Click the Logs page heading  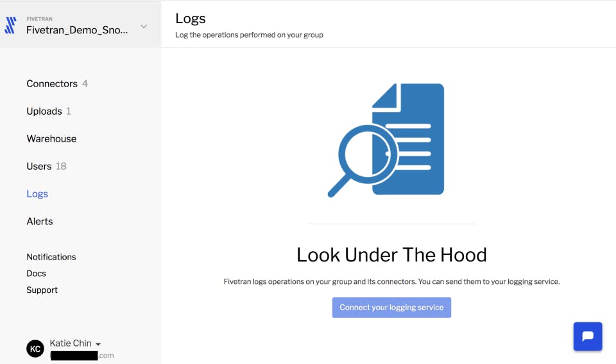pos(191,19)
